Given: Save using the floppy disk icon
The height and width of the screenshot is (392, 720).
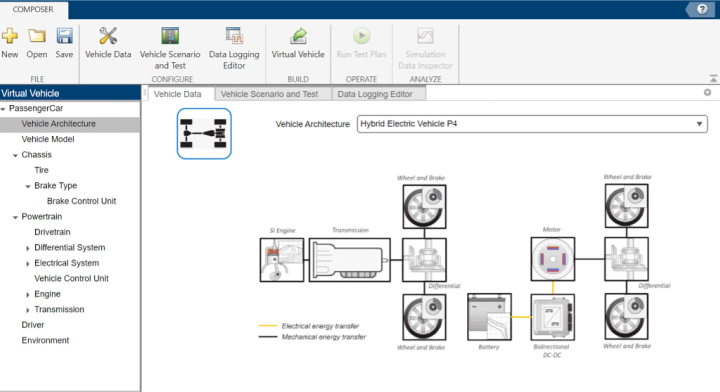Looking at the screenshot, I should click(64, 36).
